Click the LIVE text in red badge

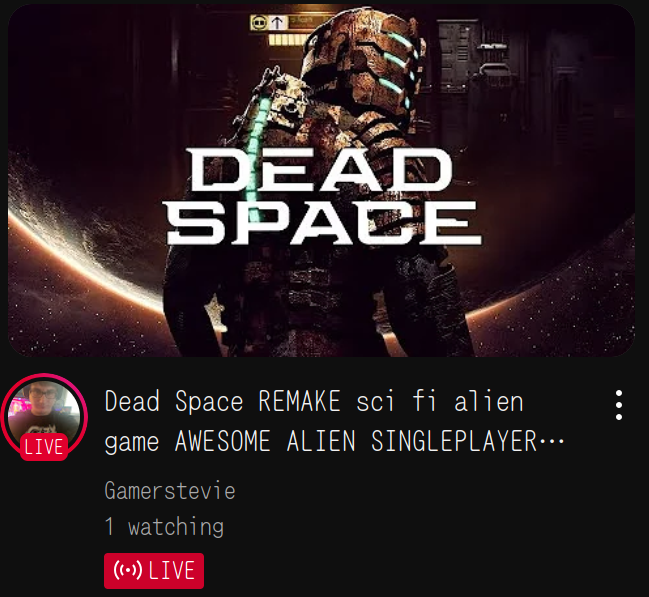[172, 571]
